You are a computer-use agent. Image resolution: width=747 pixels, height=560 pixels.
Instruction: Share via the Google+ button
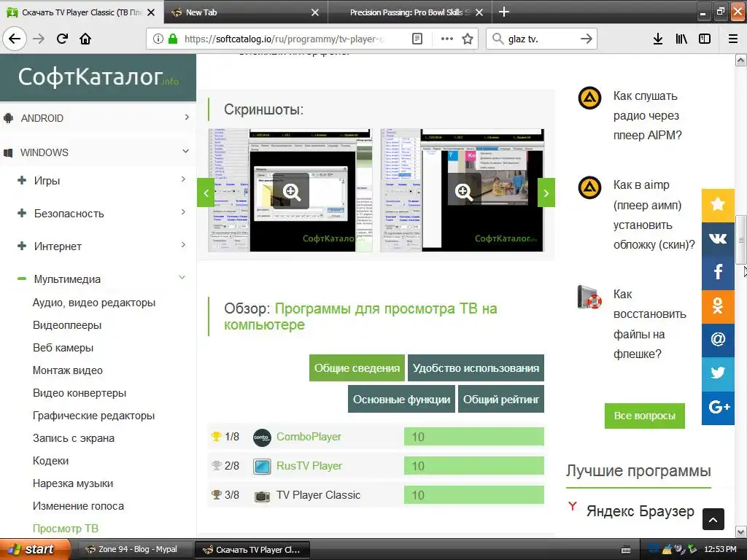[x=718, y=408]
